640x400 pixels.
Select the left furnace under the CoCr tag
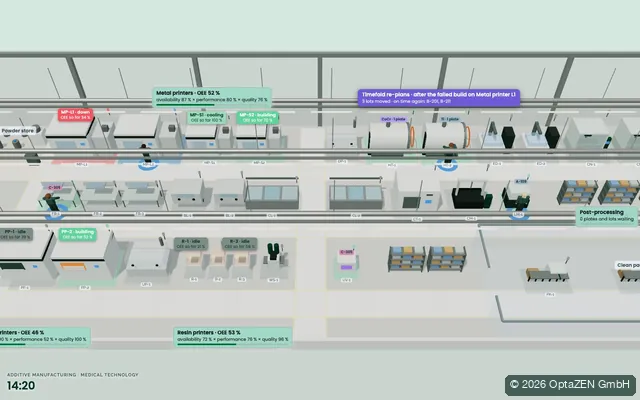391,138
